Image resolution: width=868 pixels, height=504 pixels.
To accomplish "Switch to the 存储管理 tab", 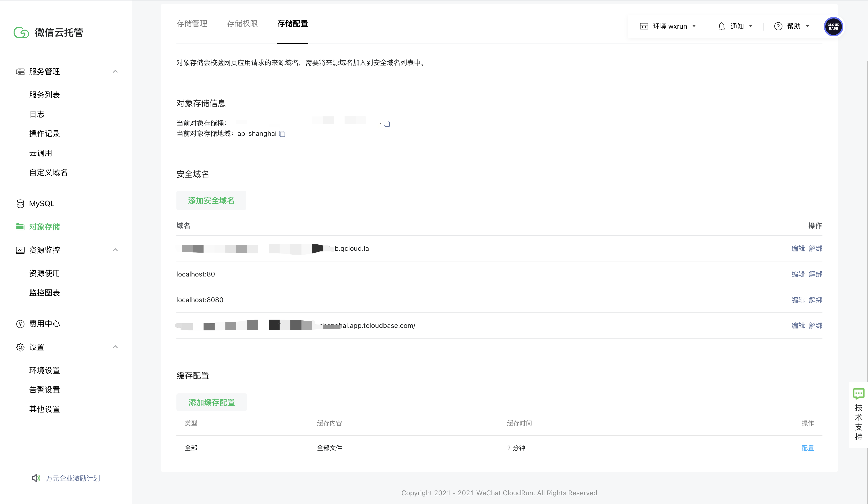I will [x=192, y=24].
